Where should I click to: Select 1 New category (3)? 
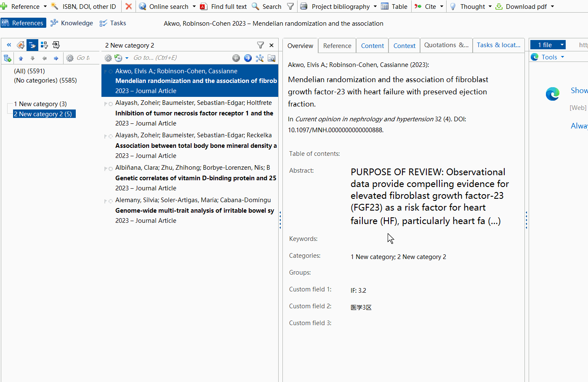[x=40, y=104]
